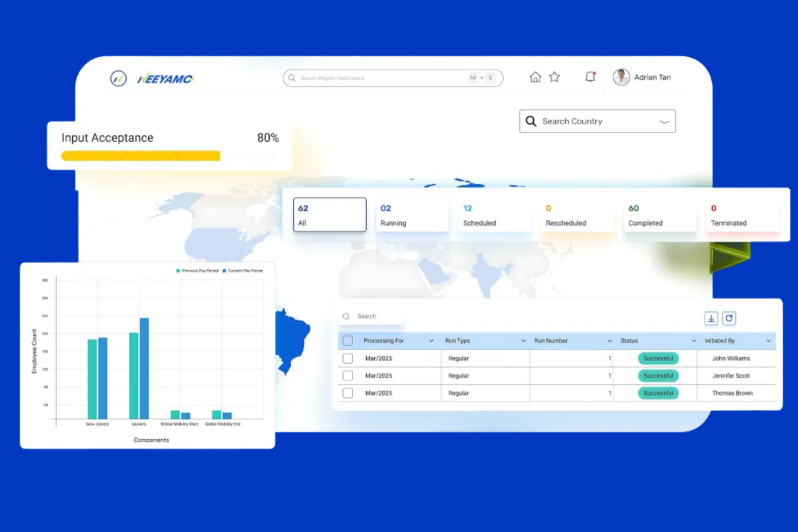Expand the Search Country dropdown arrow
The height and width of the screenshot is (532, 798).
coord(664,122)
